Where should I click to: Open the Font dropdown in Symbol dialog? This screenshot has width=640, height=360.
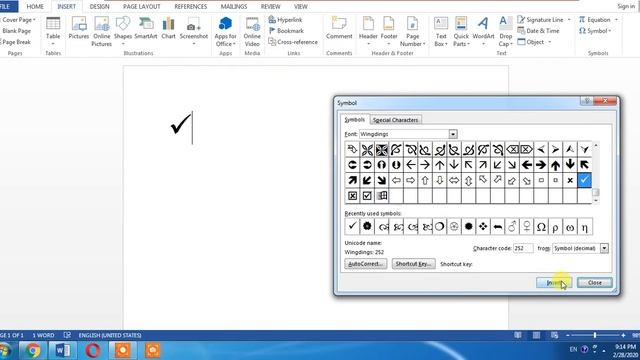pyautogui.click(x=453, y=134)
